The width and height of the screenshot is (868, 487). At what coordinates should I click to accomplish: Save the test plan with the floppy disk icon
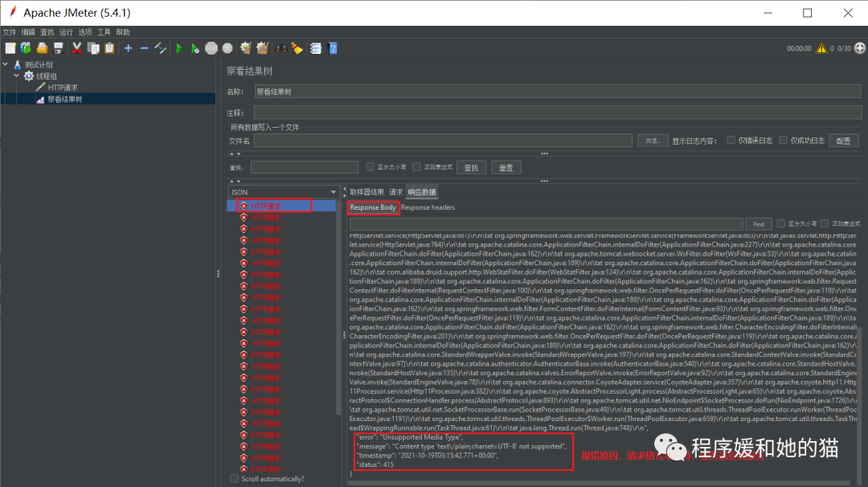pos(58,48)
